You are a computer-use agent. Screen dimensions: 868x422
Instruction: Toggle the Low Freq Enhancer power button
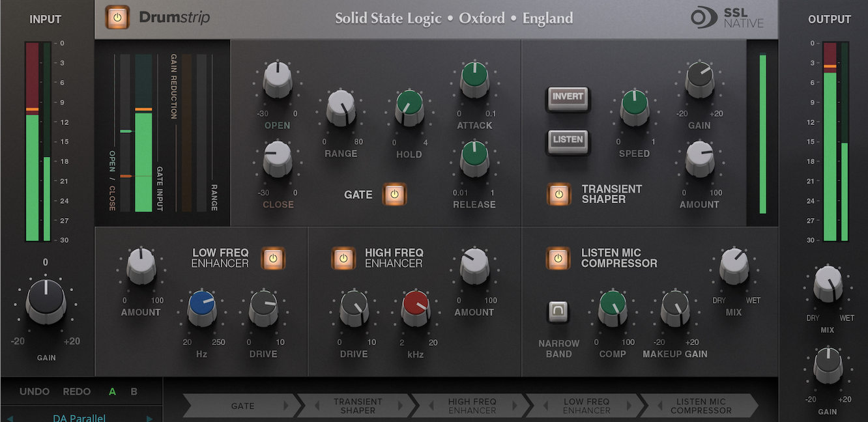(273, 259)
